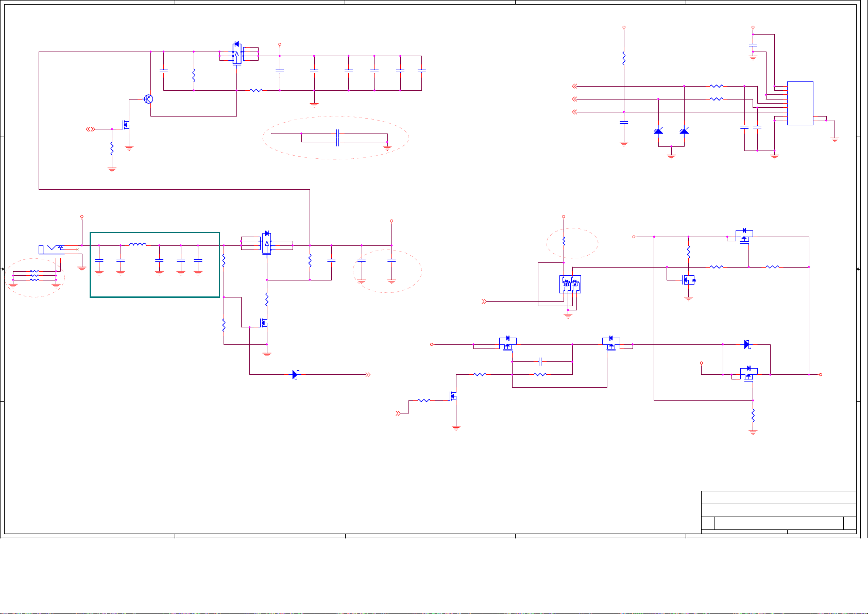Click the title block in the bottom-right corner

pos(779,512)
